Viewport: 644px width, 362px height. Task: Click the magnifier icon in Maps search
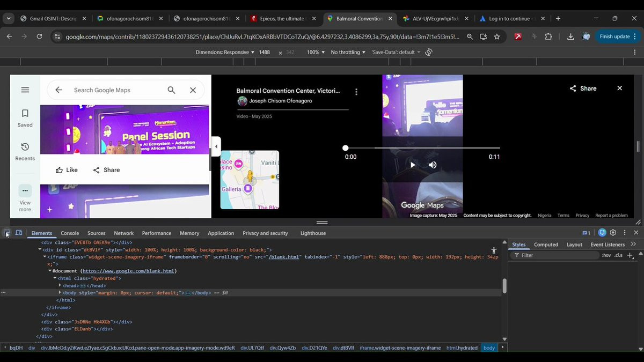171,90
